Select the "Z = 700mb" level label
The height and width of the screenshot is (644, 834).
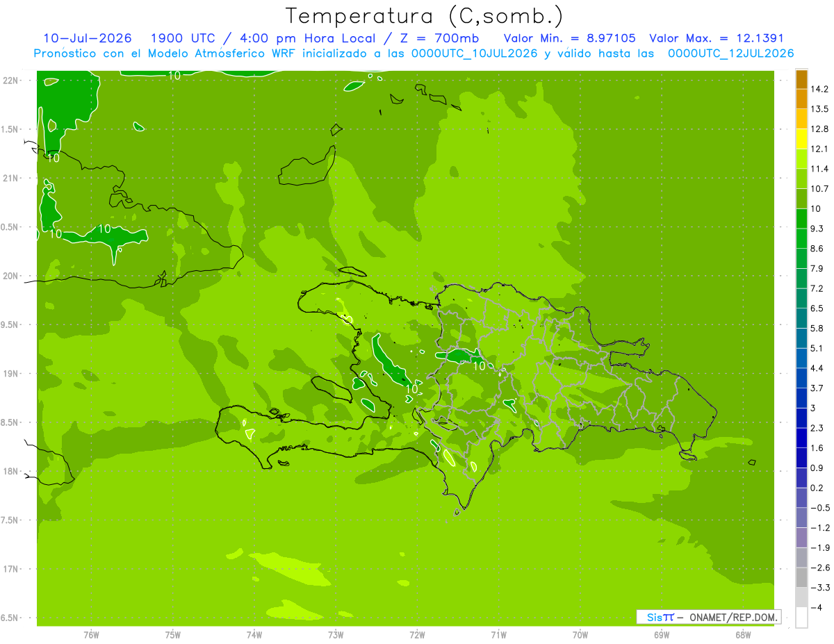pos(441,38)
